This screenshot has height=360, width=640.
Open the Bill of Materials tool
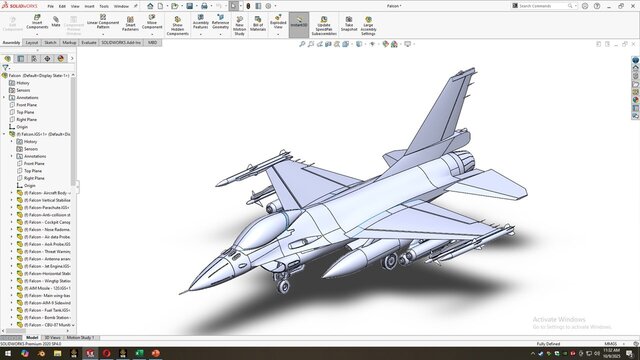click(x=258, y=24)
